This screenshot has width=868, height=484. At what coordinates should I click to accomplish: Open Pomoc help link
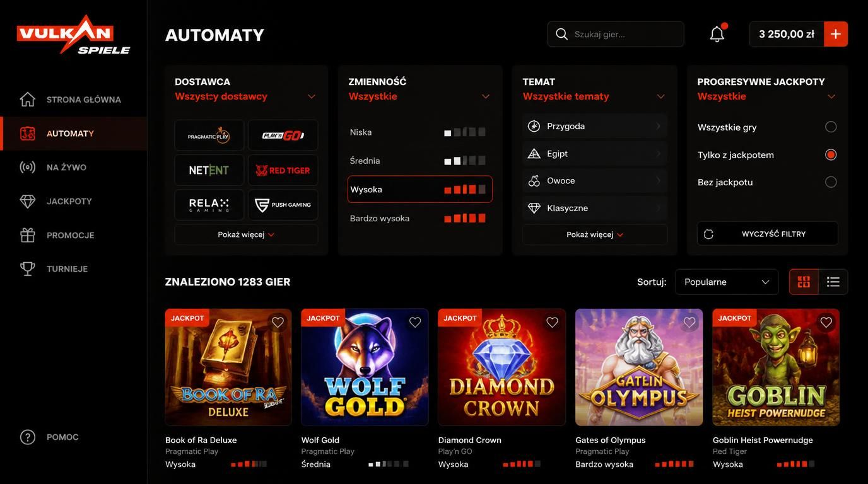pyautogui.click(x=50, y=437)
